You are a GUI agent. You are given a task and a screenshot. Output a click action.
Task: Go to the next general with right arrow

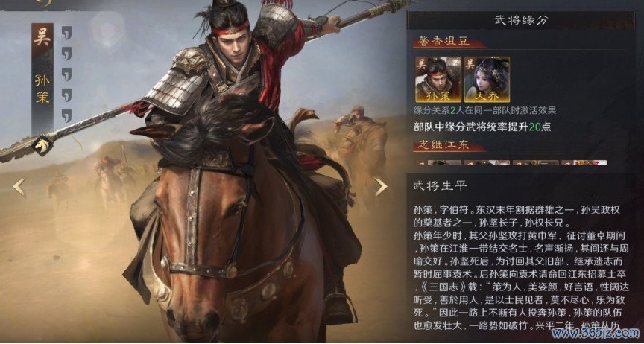tap(381, 187)
